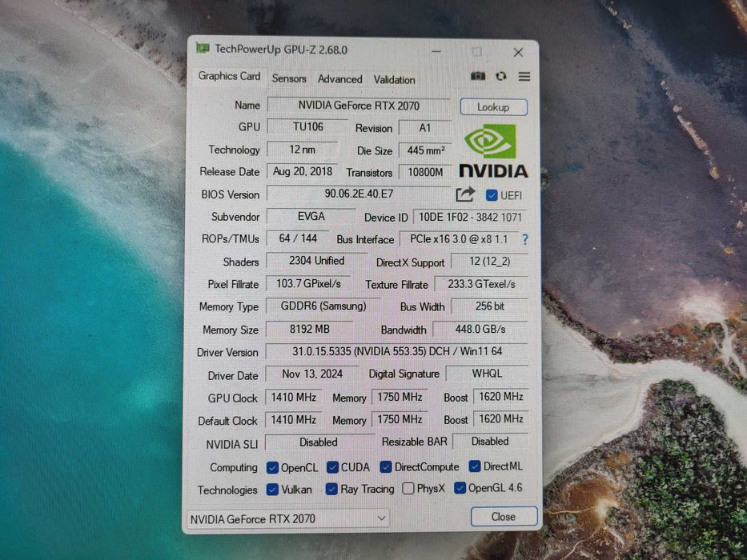Click the BIOS export share icon
The width and height of the screenshot is (747, 560).
tap(465, 194)
